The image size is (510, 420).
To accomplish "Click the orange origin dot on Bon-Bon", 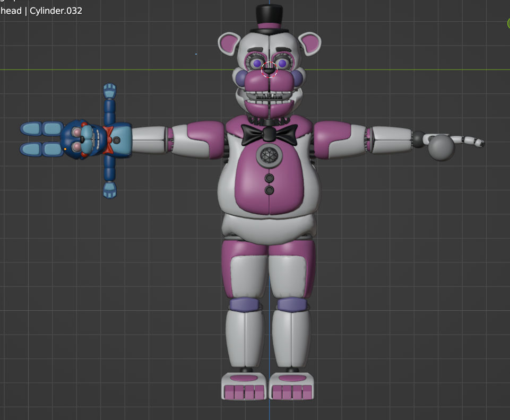I will [65, 149].
